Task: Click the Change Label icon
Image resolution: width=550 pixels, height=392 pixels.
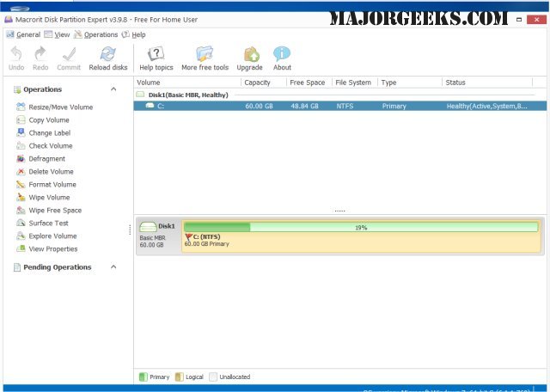Action: 21,132
